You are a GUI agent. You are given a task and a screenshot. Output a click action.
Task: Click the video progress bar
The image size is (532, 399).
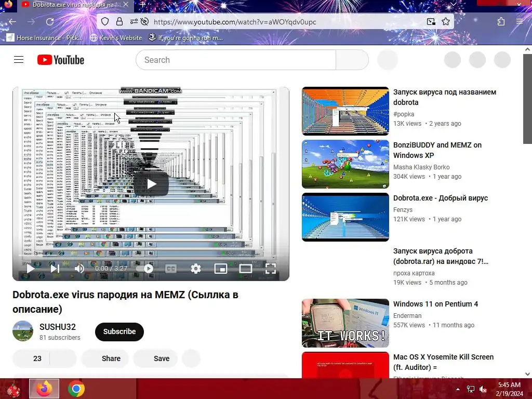[151, 256]
